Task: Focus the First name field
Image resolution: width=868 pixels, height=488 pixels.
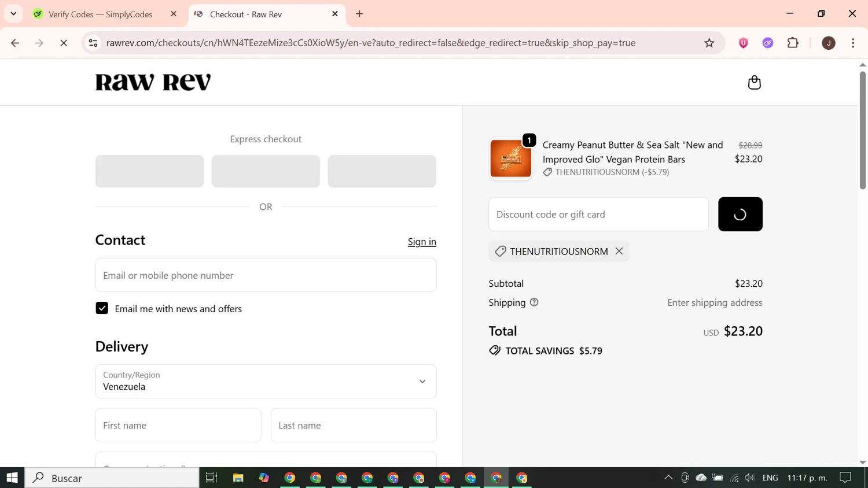Action: click(x=178, y=425)
